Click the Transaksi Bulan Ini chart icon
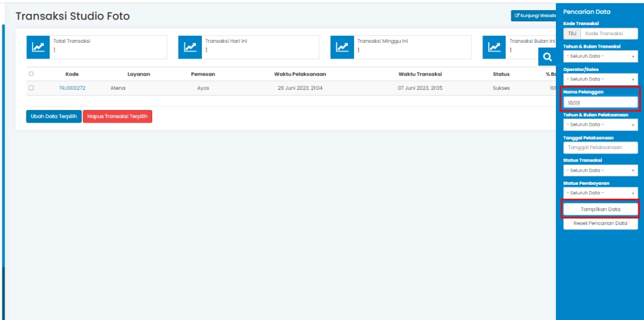 point(495,47)
